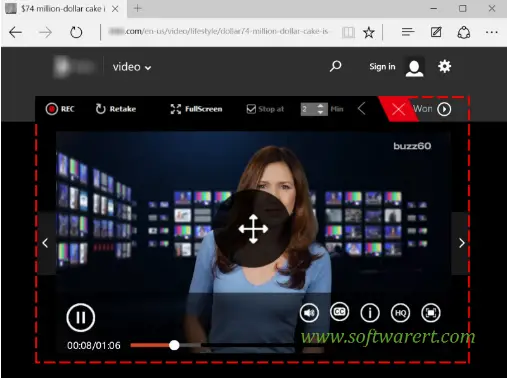This screenshot has height=378, width=507.
Task: Decrease the stop-at minutes value
Action: [321, 112]
